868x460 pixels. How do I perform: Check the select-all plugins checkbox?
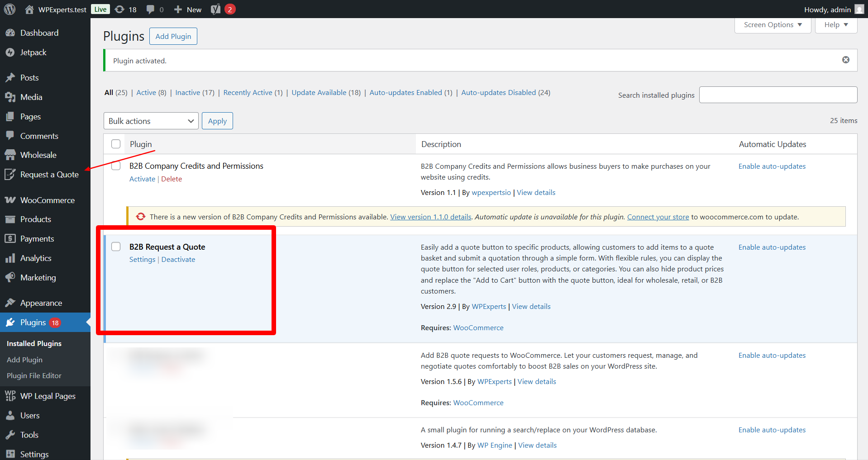[x=116, y=143]
